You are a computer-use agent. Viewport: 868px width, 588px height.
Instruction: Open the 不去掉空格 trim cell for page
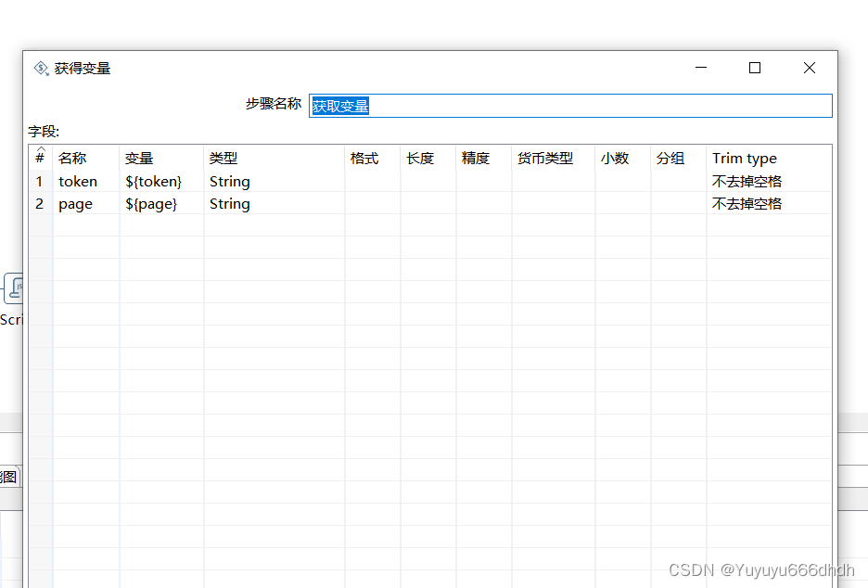pos(769,203)
